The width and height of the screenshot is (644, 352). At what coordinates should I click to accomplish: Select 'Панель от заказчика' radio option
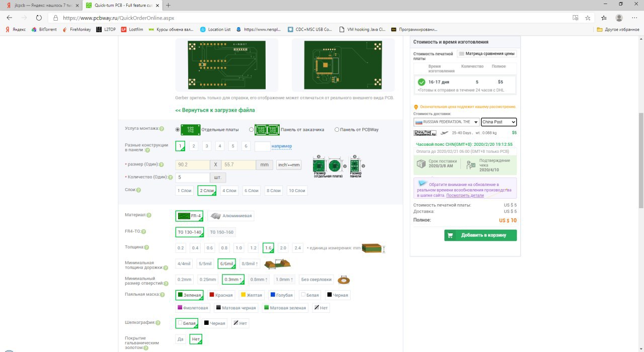pyautogui.click(x=251, y=130)
